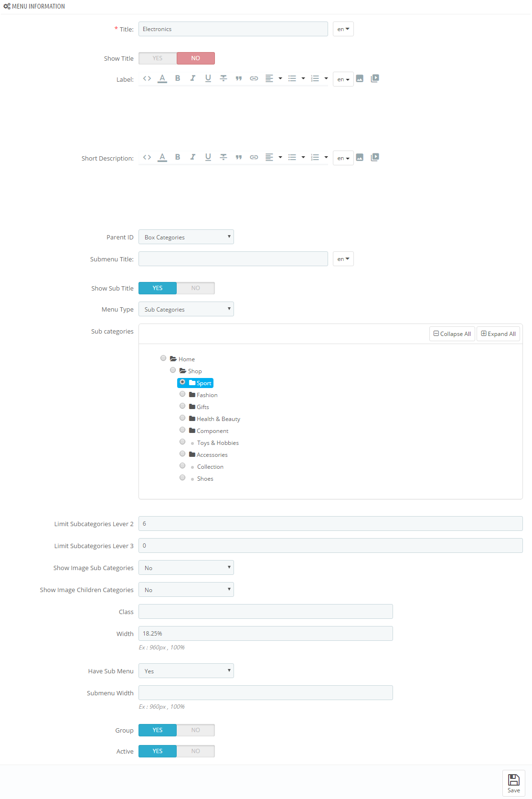The image size is (532, 799).
Task: Open source code view in Label editor
Action: pyautogui.click(x=147, y=78)
